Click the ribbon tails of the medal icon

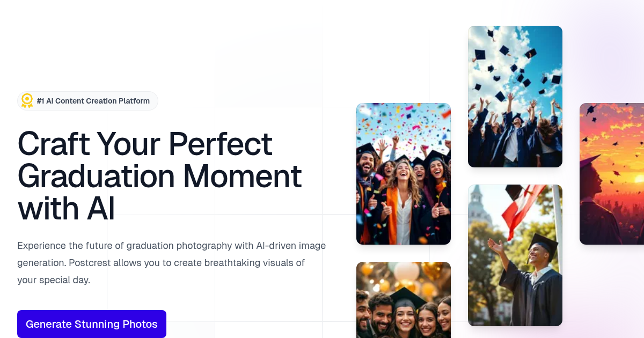point(26,106)
